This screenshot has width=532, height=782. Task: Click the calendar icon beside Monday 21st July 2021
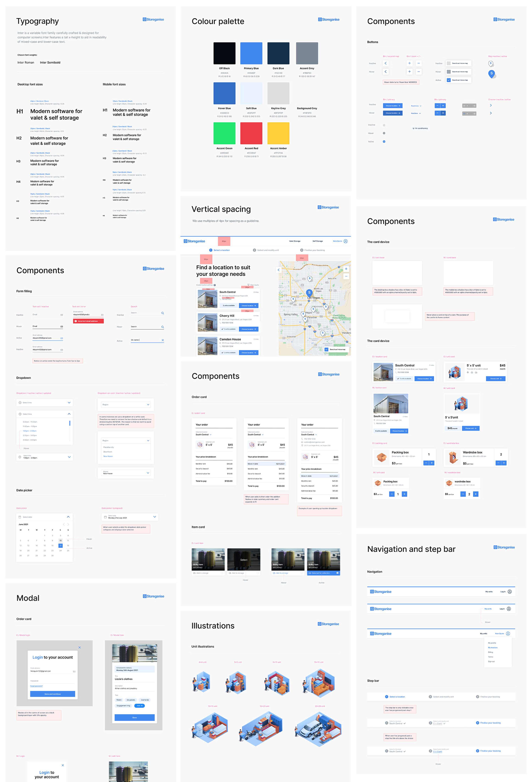coord(105,517)
